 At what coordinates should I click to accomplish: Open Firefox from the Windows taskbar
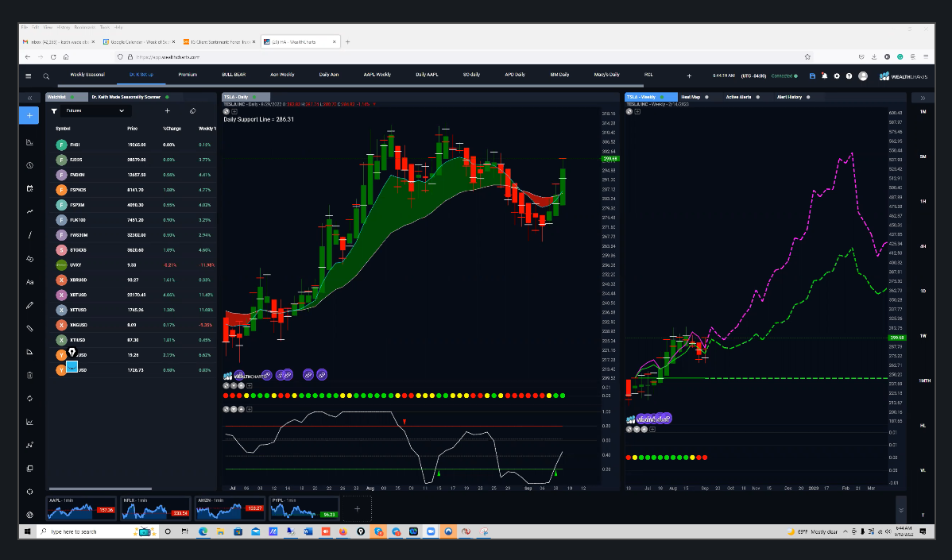click(343, 531)
